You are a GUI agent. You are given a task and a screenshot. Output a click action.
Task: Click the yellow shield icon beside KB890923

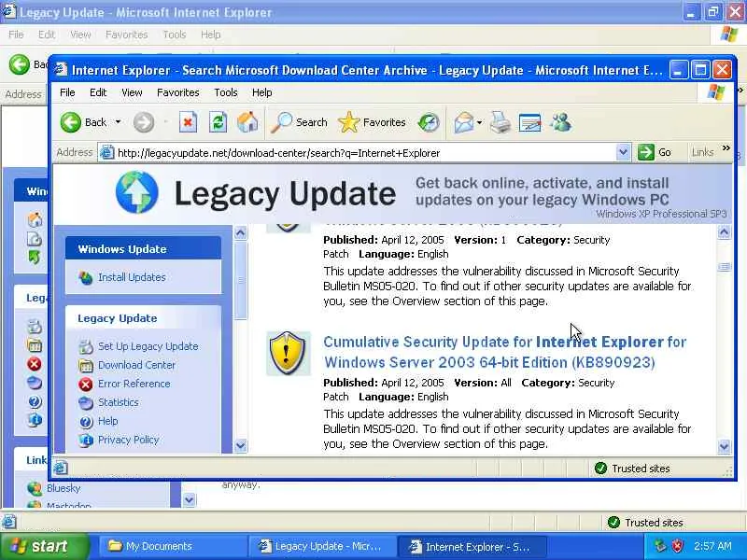[289, 353]
